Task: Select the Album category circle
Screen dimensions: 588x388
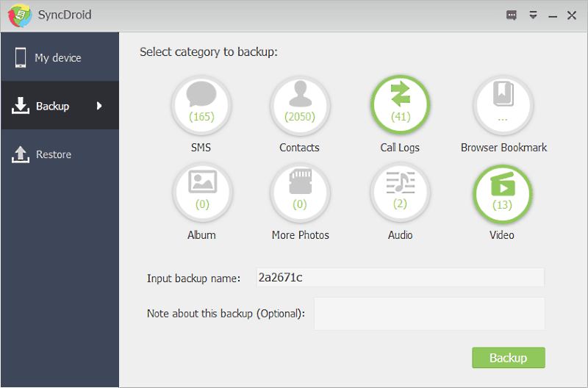Action: [202, 193]
